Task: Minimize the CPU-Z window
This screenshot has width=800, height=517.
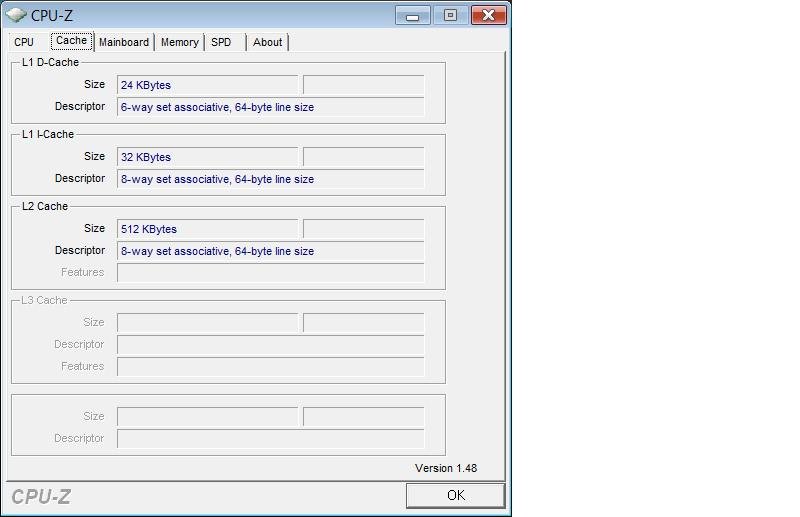Action: (x=413, y=15)
